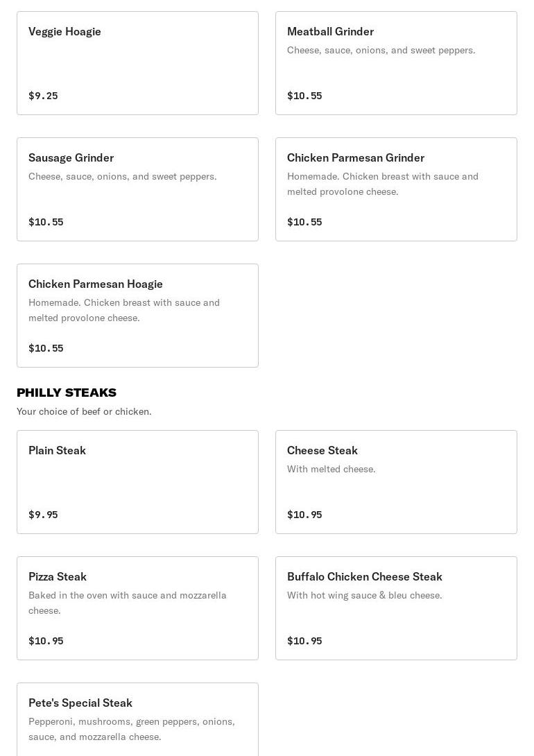Click the Buffalo Chicken Cheese Steak $10.95 price
This screenshot has height=756, width=534.
[x=304, y=641]
